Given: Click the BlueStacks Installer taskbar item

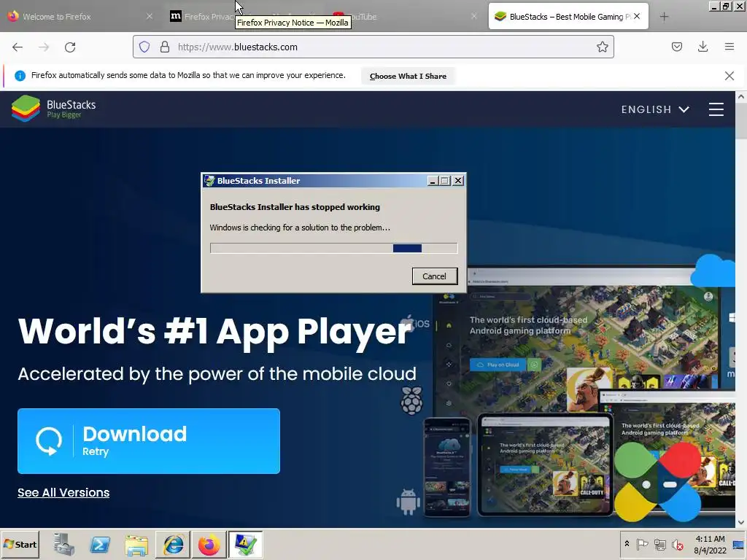Looking at the screenshot, I should point(245,544).
